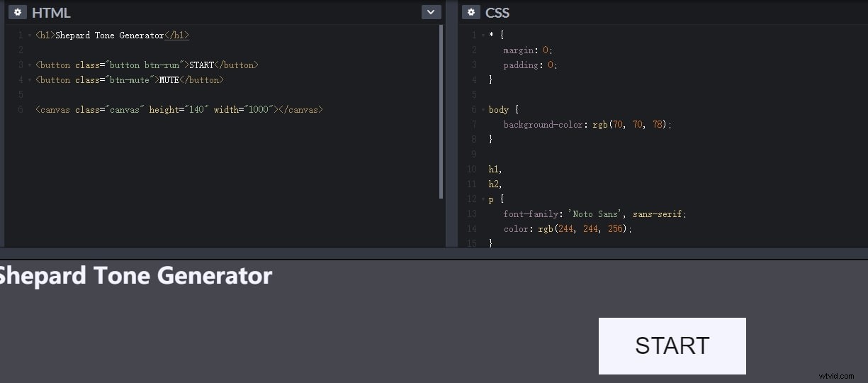Collapse the canvas tag on HTML line 6

30,110
